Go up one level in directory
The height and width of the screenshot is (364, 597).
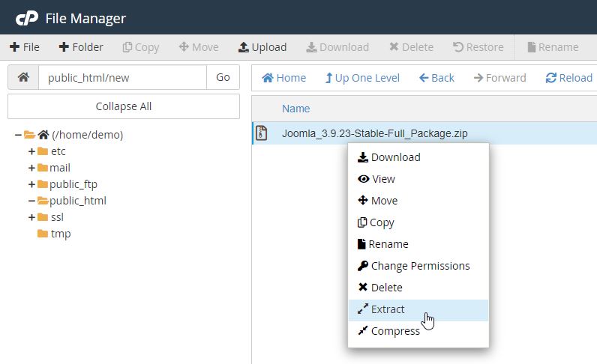tap(362, 78)
